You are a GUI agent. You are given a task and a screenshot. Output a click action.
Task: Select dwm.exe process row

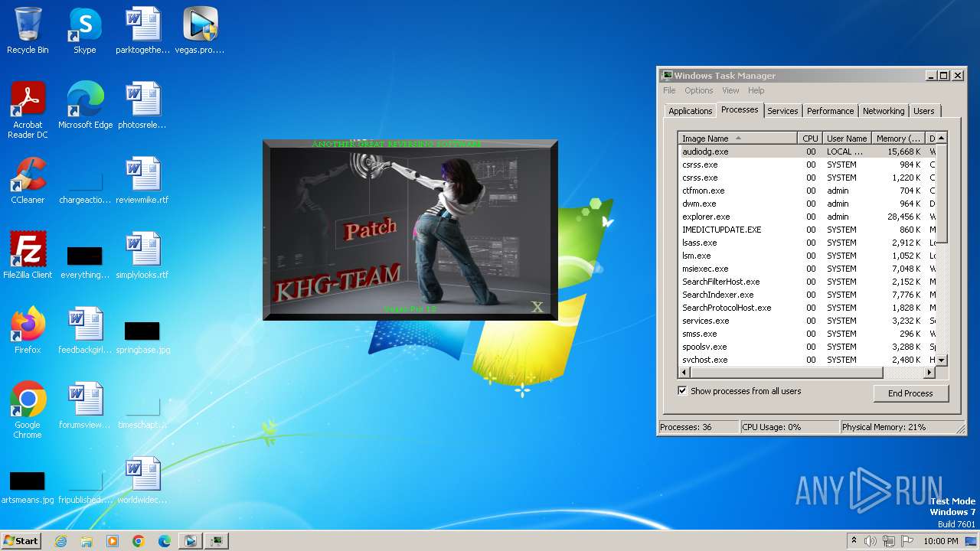point(807,204)
